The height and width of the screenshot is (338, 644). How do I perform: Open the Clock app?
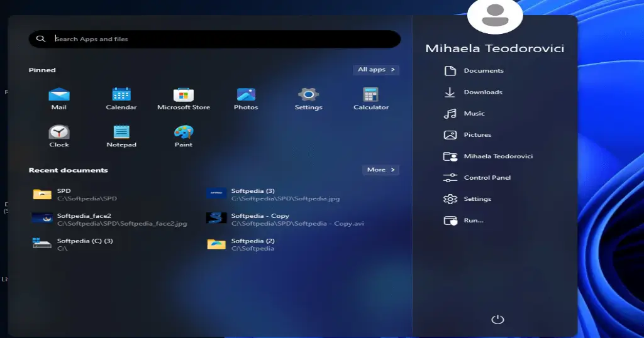58,136
